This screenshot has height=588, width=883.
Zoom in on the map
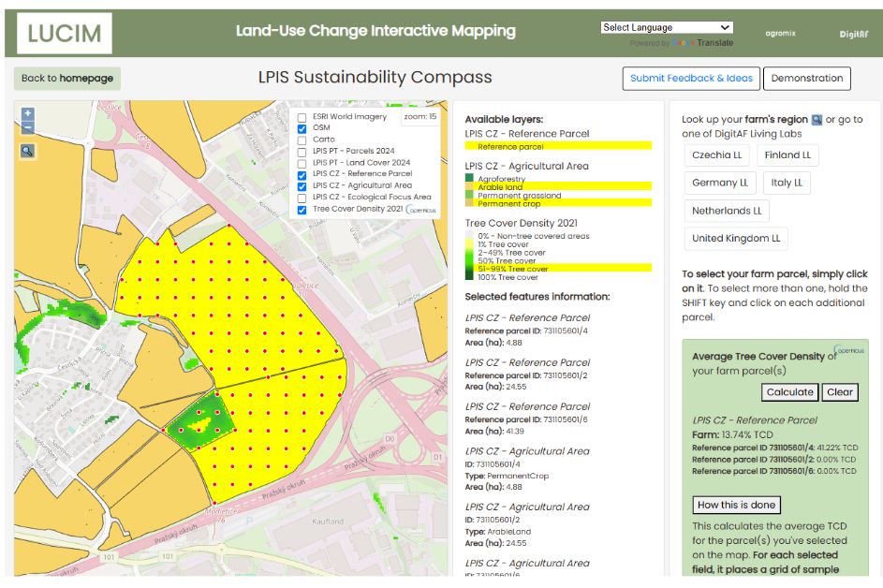[x=27, y=115]
